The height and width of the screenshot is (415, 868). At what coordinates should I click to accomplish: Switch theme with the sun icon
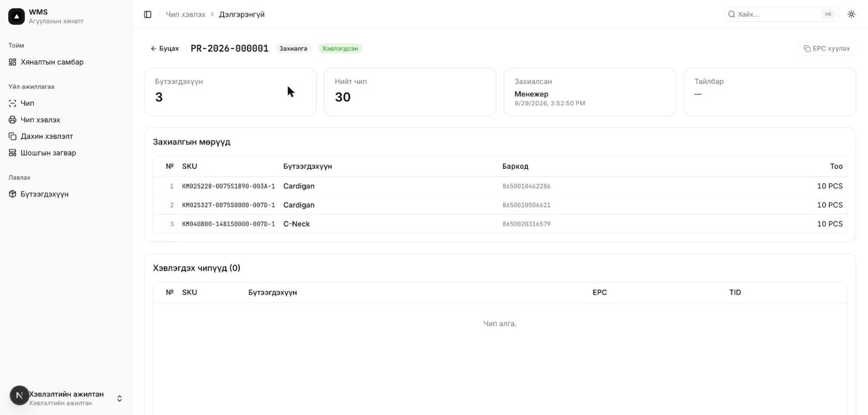pos(851,14)
